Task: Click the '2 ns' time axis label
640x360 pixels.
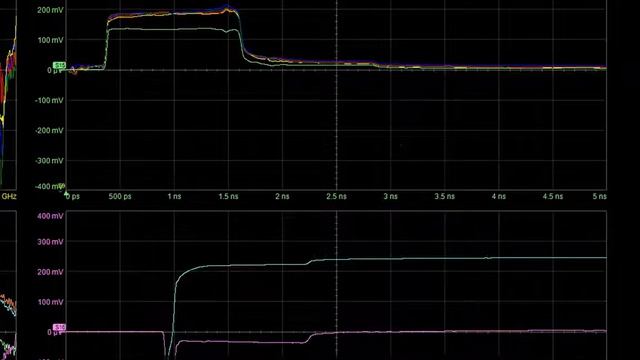Action: coord(282,196)
